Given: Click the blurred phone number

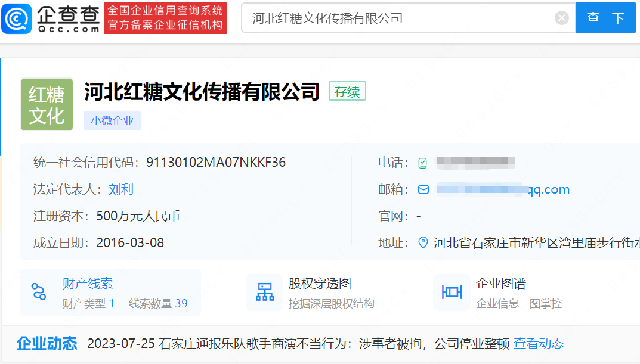Looking at the screenshot, I should point(475,163).
